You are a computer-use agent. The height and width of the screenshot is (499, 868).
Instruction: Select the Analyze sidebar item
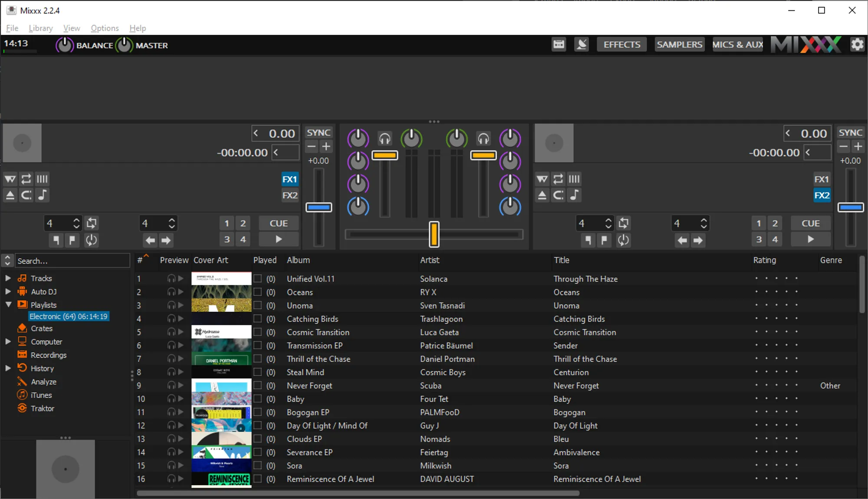click(43, 382)
